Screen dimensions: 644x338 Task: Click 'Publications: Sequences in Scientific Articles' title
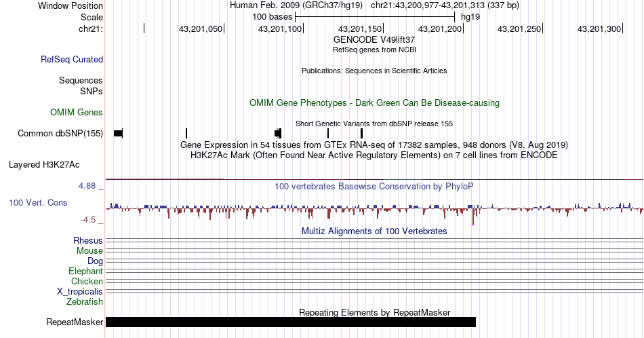pos(374,71)
